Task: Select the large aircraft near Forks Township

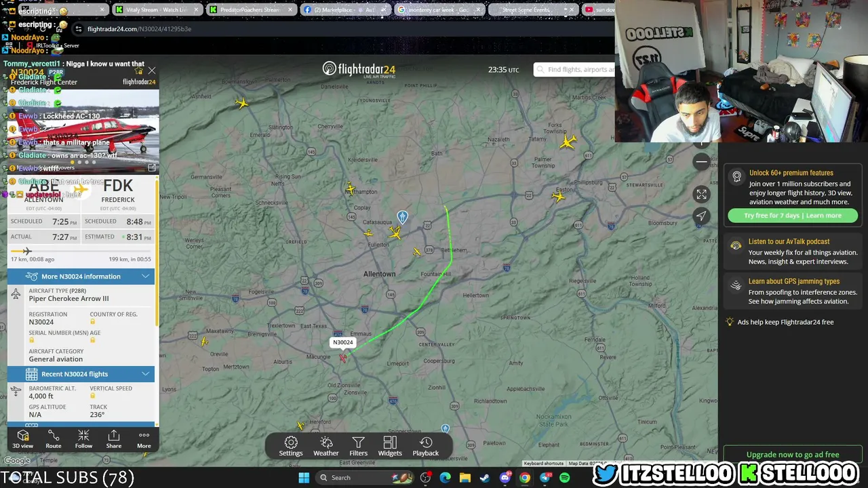Action: pos(568,142)
